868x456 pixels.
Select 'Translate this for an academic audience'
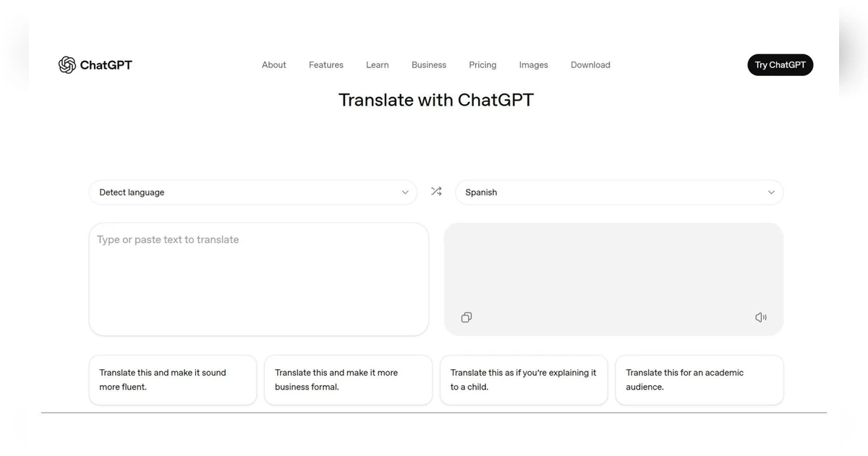(699, 379)
